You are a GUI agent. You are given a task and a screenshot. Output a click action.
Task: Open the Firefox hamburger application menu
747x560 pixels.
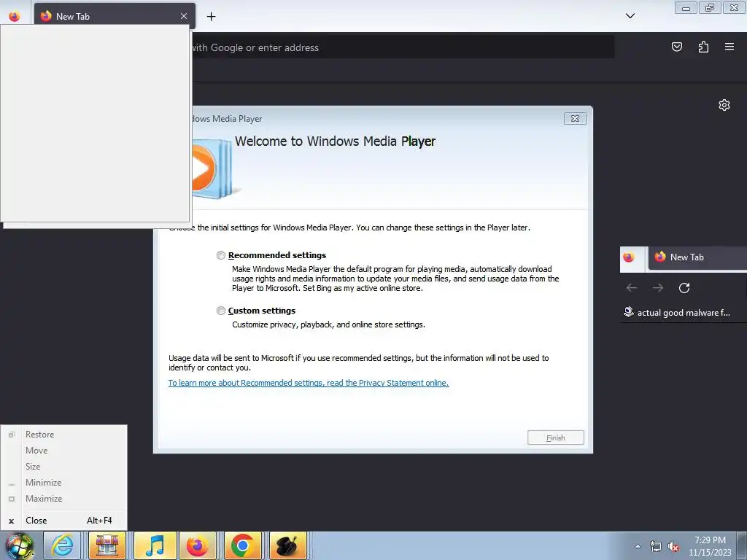(729, 47)
